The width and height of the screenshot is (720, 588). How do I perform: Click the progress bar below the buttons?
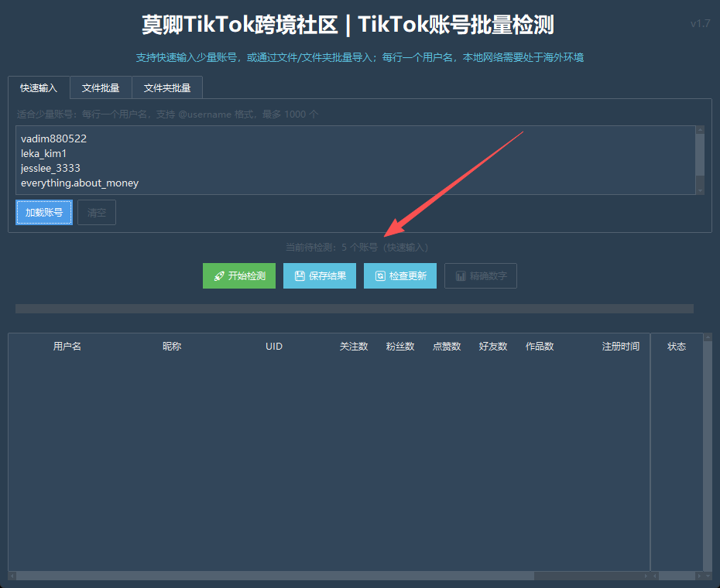click(355, 309)
